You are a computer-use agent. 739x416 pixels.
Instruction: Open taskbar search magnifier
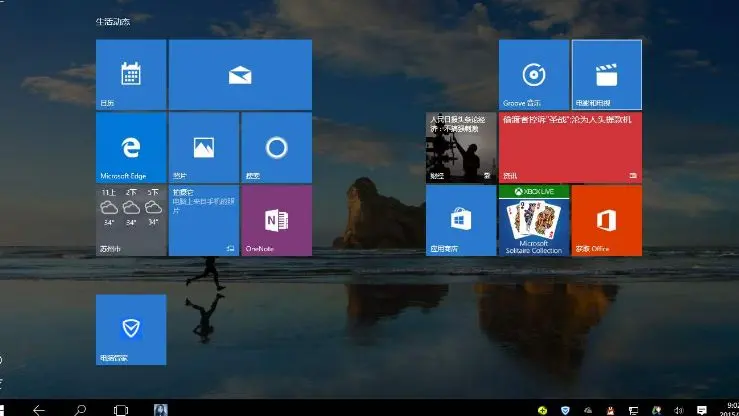(80, 410)
